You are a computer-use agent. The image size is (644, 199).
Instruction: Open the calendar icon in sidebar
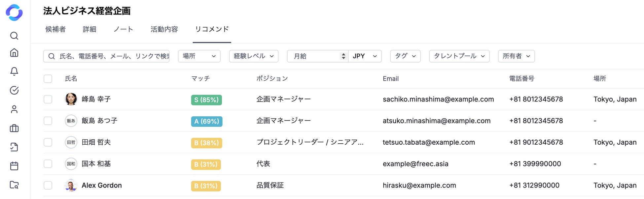click(14, 166)
